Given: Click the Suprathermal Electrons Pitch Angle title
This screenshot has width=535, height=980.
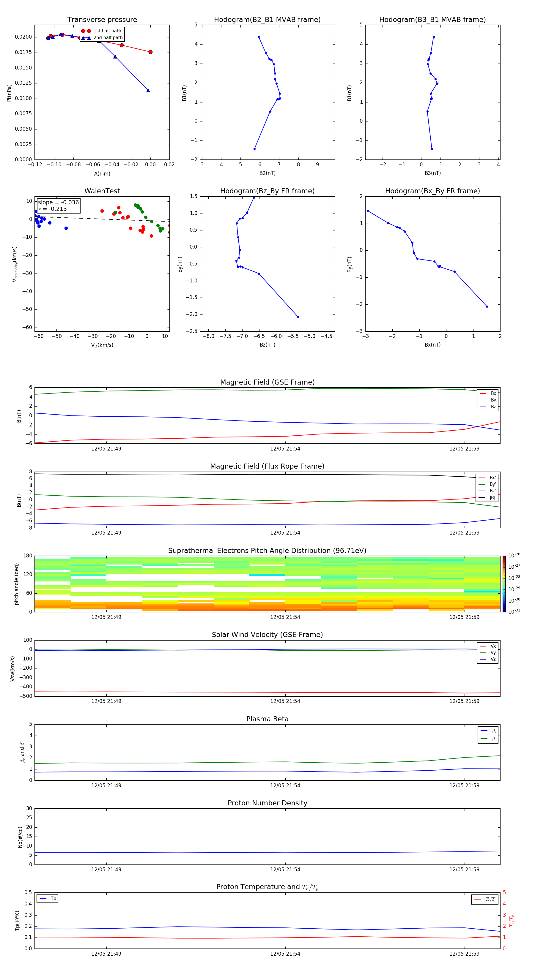Looking at the screenshot, I should [x=267, y=551].
